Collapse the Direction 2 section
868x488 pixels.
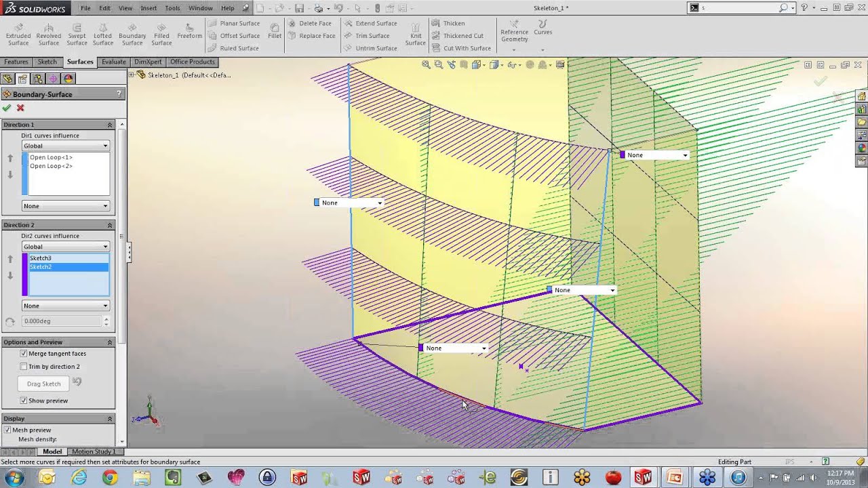[110, 225]
